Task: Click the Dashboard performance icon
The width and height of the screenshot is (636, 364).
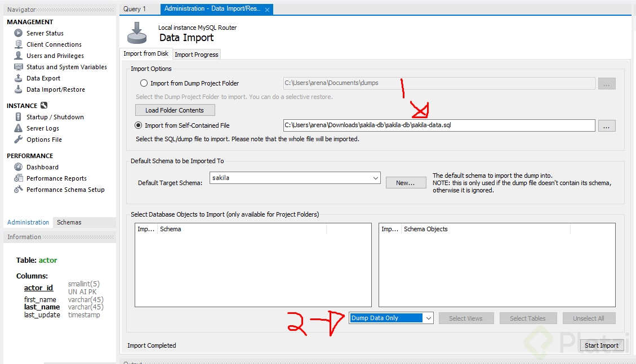Action: 18,167
